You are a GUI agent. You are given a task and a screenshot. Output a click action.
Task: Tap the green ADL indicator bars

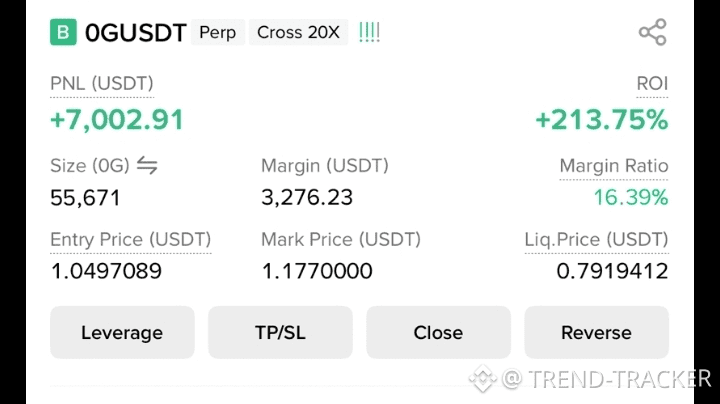pyautogui.click(x=369, y=32)
